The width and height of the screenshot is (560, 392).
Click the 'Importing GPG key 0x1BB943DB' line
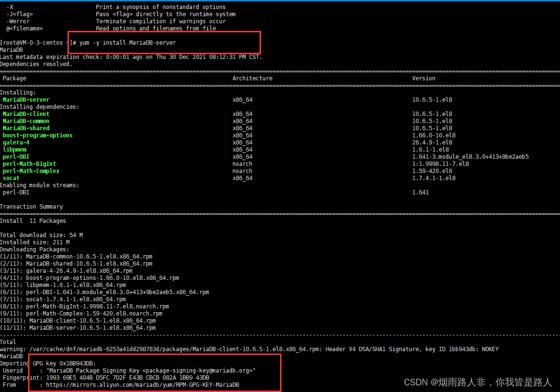click(x=48, y=363)
